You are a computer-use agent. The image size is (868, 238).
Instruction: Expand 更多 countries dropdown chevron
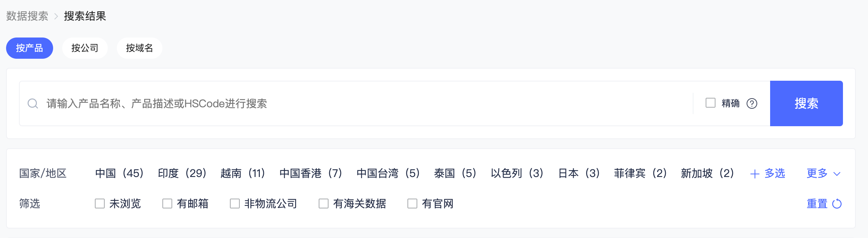837,174
